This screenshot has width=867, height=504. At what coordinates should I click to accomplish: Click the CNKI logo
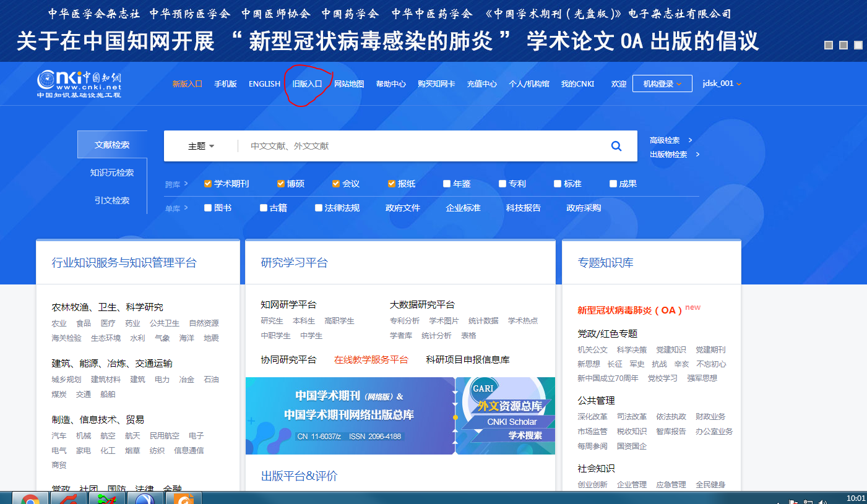pos(79,84)
